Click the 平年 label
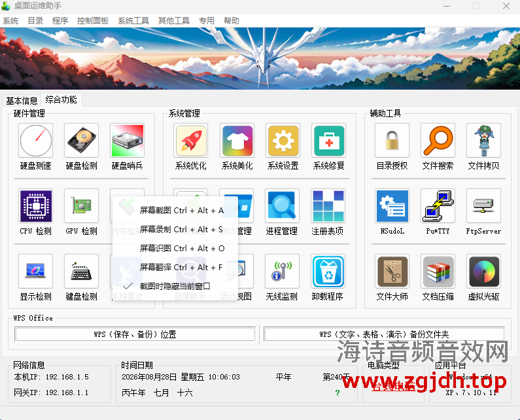The image size is (520, 420). (x=283, y=377)
